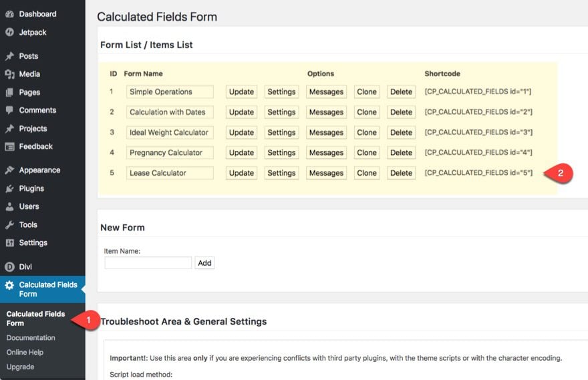Go to Posts in the sidebar

coord(29,56)
